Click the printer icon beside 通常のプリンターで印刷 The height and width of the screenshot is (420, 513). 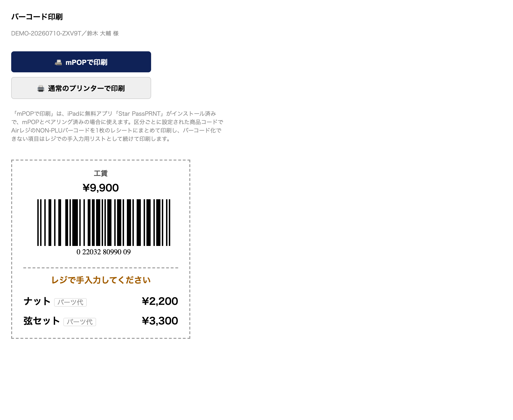click(x=41, y=88)
